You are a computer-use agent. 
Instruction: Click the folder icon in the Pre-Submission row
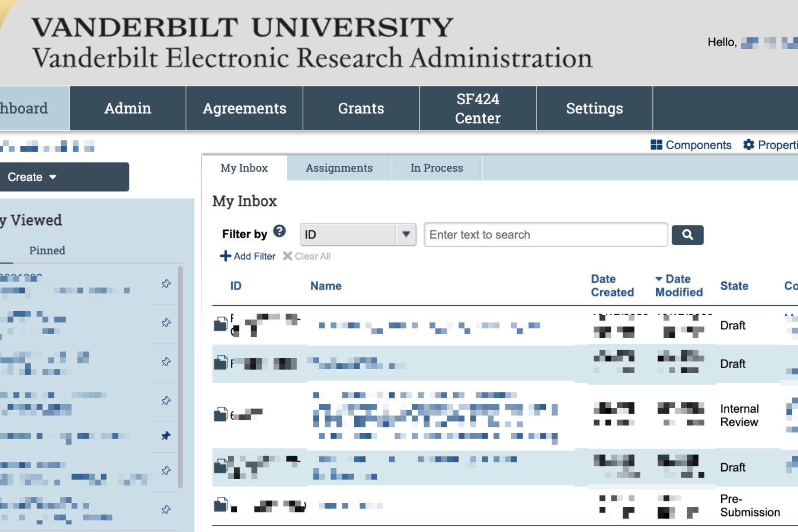(x=221, y=505)
